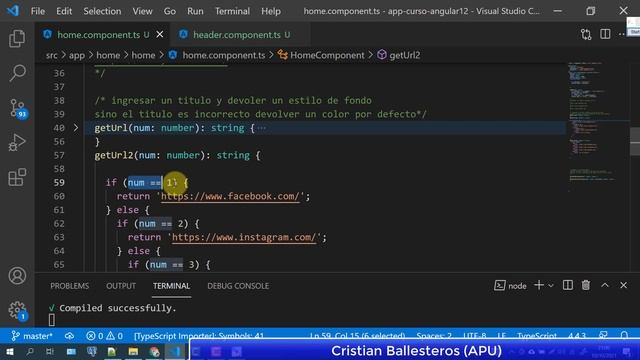Close the home.component.ts tab
This screenshot has height=360, width=640.
click(160, 35)
